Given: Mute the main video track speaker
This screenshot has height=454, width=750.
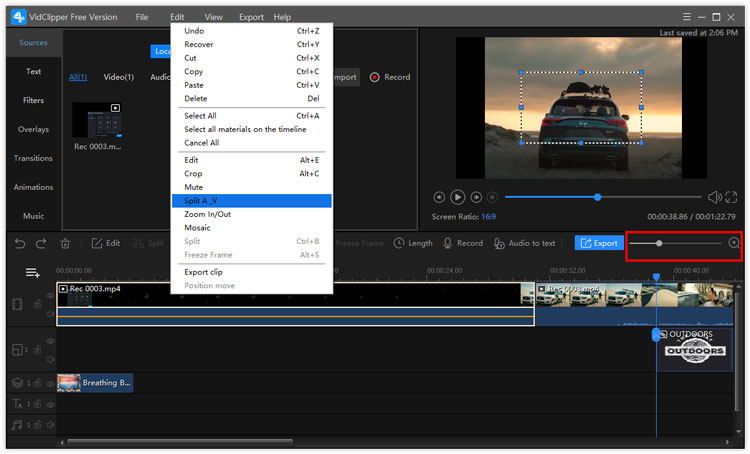Looking at the screenshot, I should tap(50, 314).
